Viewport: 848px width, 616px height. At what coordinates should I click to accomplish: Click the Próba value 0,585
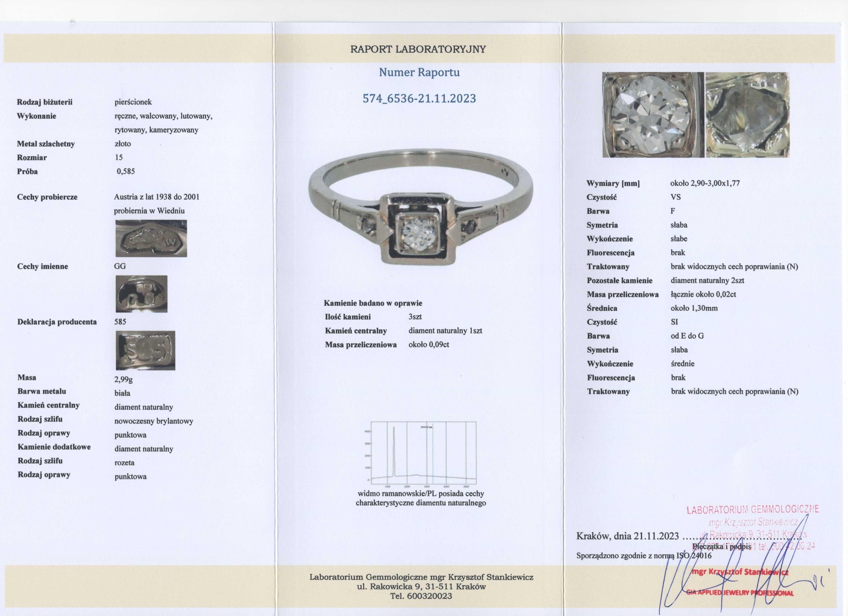click(126, 171)
